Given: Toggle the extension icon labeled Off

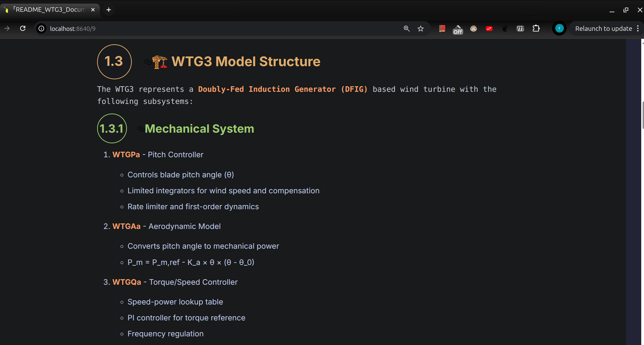Looking at the screenshot, I should click(458, 29).
